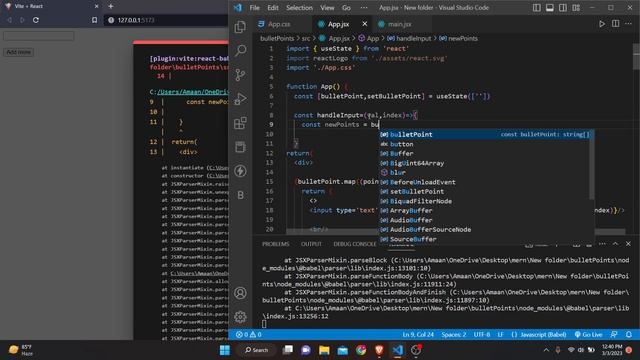Click the errors and warnings status indicator

[x=249, y=335]
